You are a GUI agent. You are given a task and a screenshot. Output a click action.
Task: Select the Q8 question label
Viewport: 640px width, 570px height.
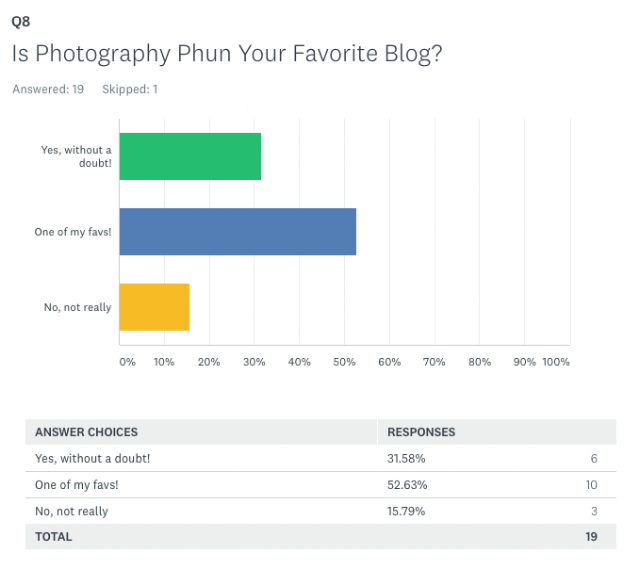tap(21, 21)
